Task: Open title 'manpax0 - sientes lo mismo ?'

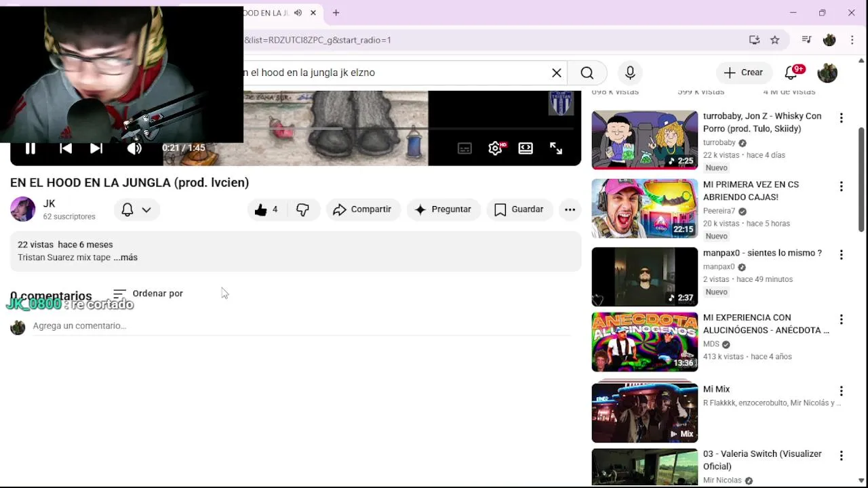Action: 762,253
